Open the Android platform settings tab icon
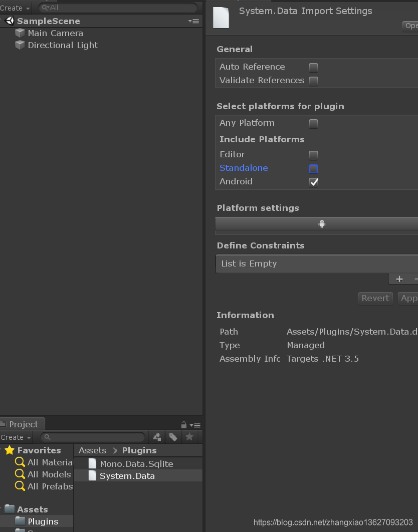The image size is (418, 532). (x=322, y=223)
